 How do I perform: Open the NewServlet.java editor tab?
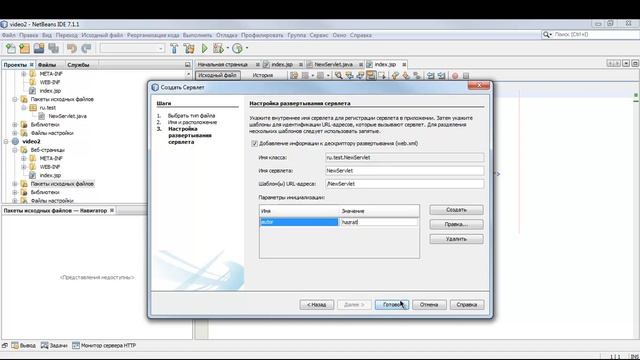click(x=333, y=64)
